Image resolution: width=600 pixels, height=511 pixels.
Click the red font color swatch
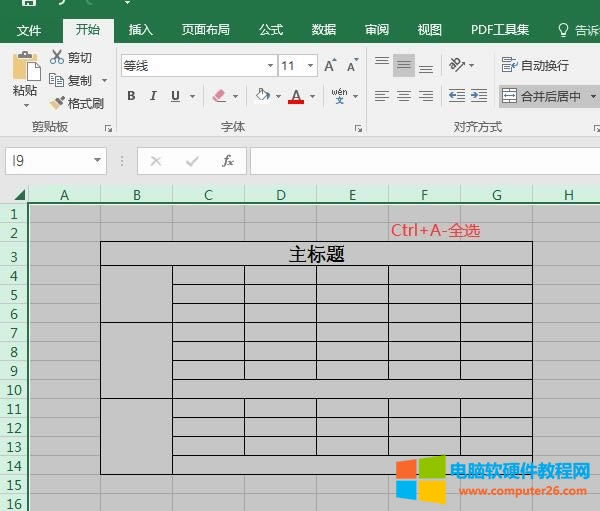pos(296,97)
